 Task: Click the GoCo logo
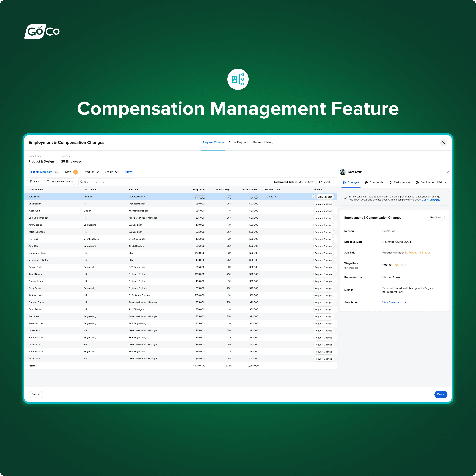42,32
